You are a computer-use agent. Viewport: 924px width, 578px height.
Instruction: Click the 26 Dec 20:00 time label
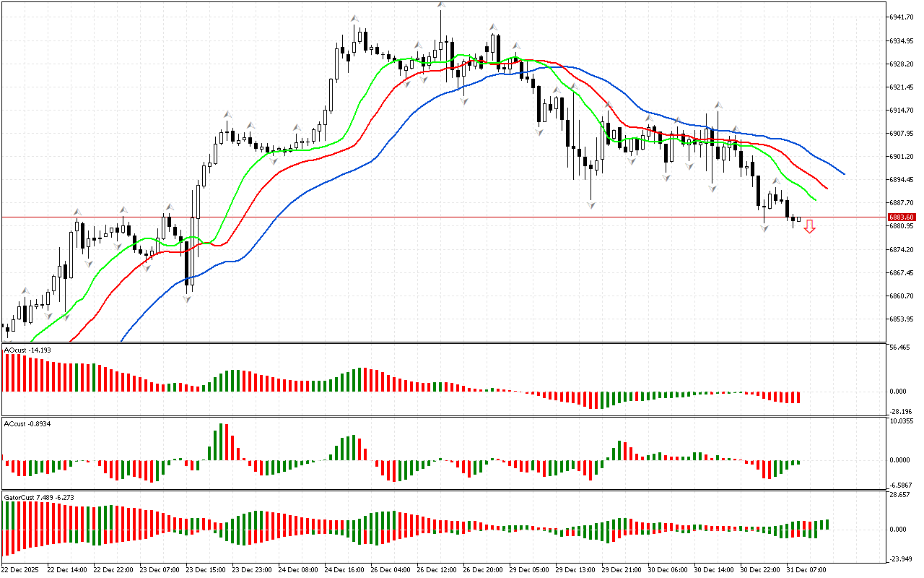point(482,569)
